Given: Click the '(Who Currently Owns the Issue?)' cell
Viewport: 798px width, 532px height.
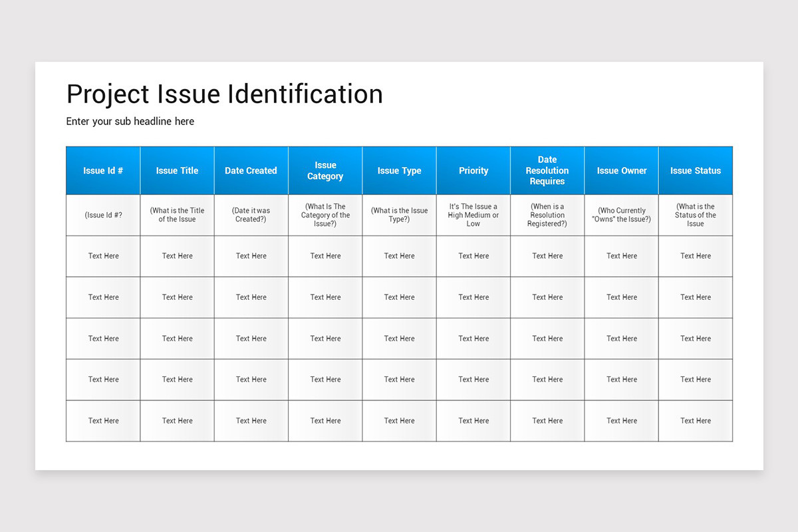Looking at the screenshot, I should coord(621,215).
